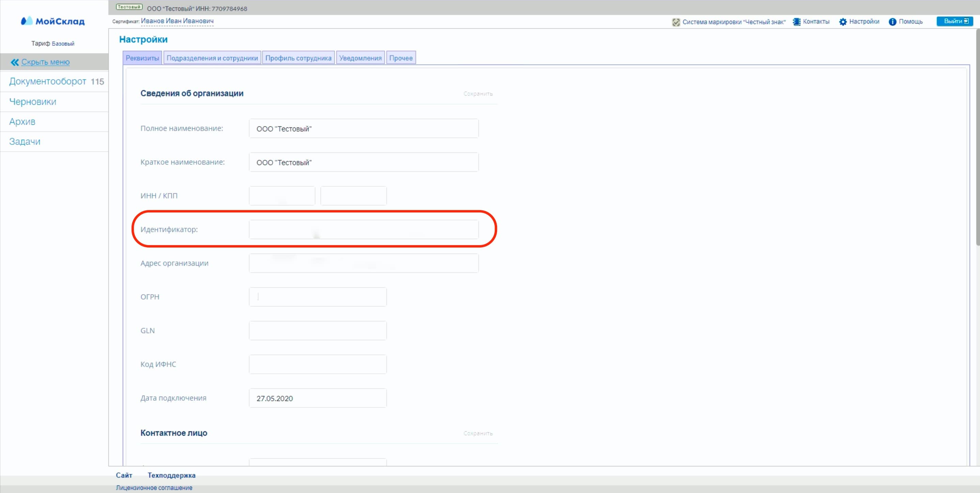
Task: Open certificate Иванов Иван Иванович selector
Action: click(x=177, y=21)
